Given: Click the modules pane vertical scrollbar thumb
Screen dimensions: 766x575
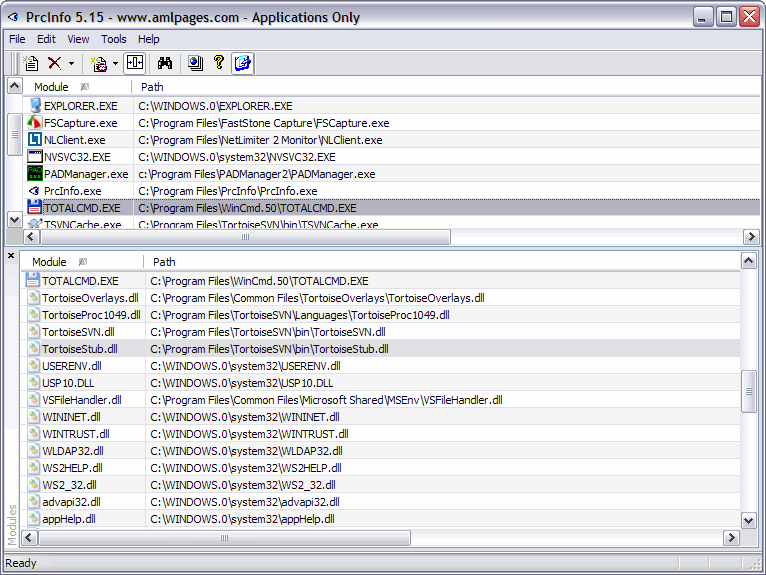Looking at the screenshot, I should (748, 391).
